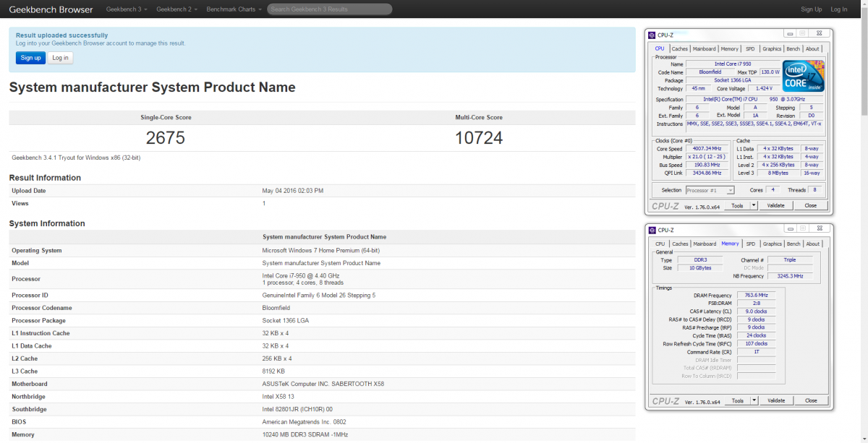
Task: Click the upload date value May 04 2016 02:03 PM
Action: click(292, 191)
